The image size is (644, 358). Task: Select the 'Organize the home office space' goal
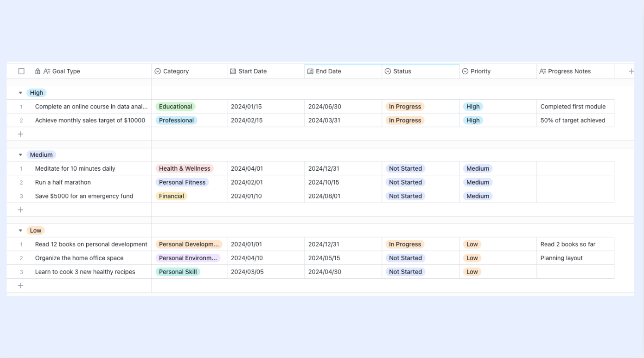pos(79,258)
